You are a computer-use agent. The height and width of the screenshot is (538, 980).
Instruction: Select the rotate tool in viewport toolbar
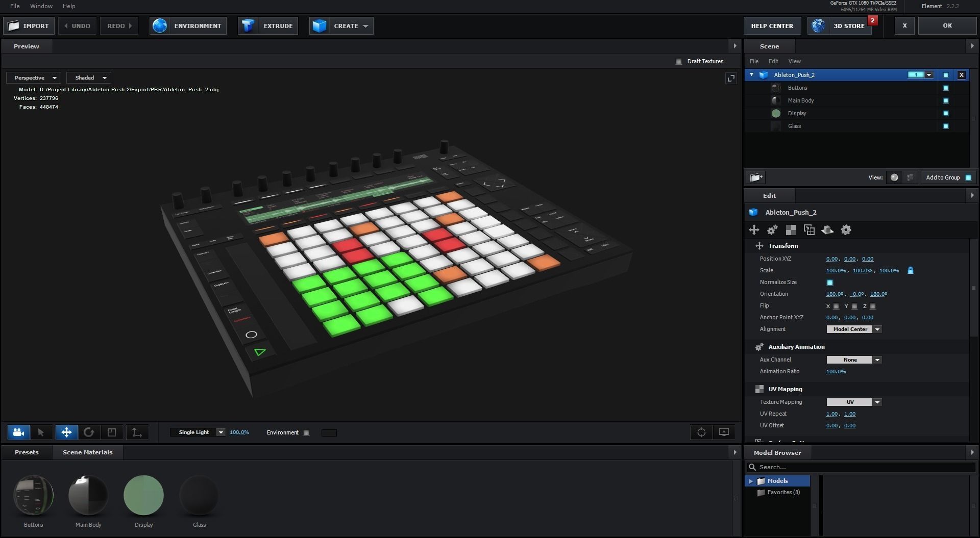(x=89, y=432)
